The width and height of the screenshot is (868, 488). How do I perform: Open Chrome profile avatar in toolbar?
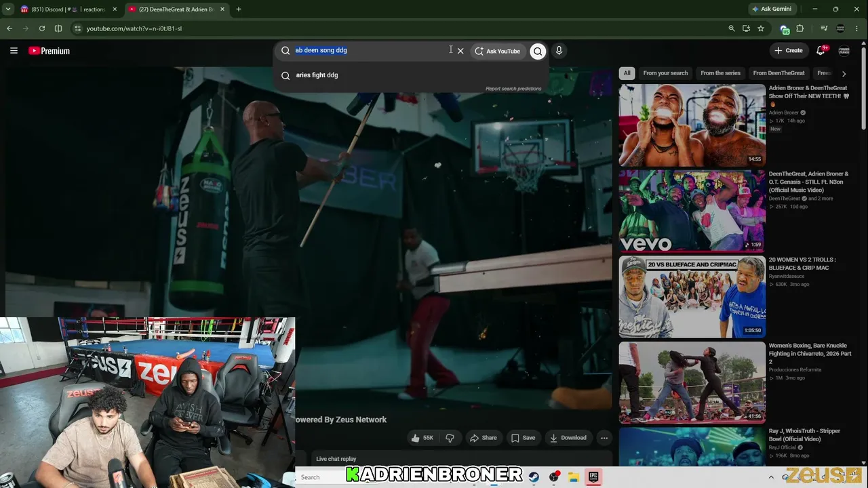(841, 28)
